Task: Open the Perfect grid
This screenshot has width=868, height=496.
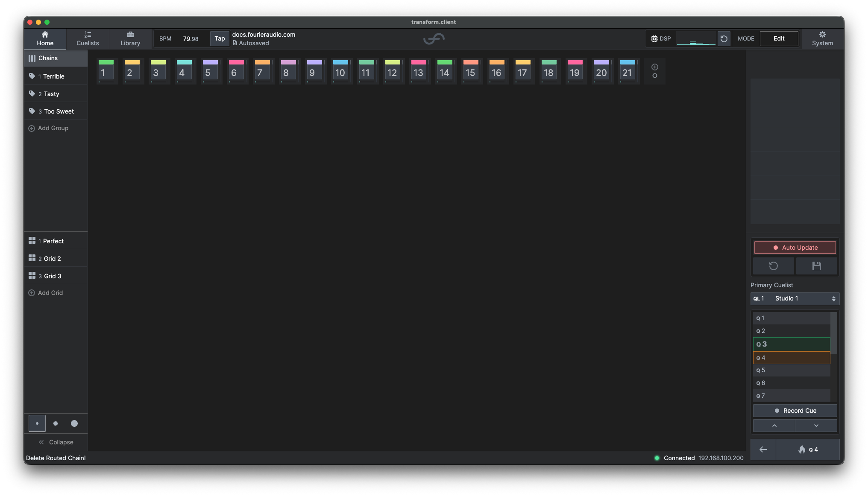Action: coord(56,241)
